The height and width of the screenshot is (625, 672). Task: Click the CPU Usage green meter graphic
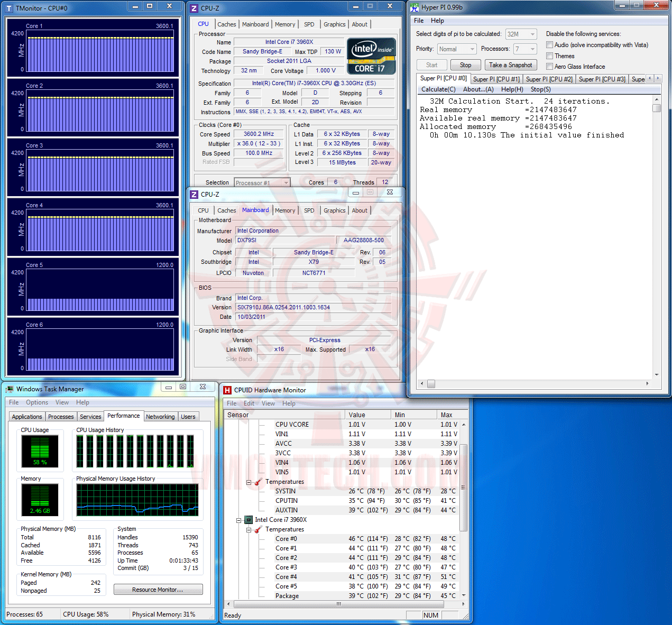(40, 451)
